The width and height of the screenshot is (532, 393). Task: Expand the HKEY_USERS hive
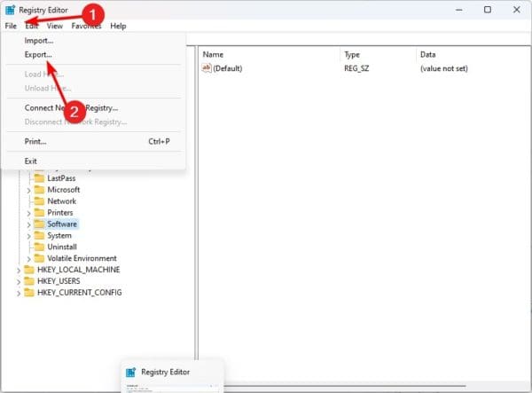click(x=19, y=282)
